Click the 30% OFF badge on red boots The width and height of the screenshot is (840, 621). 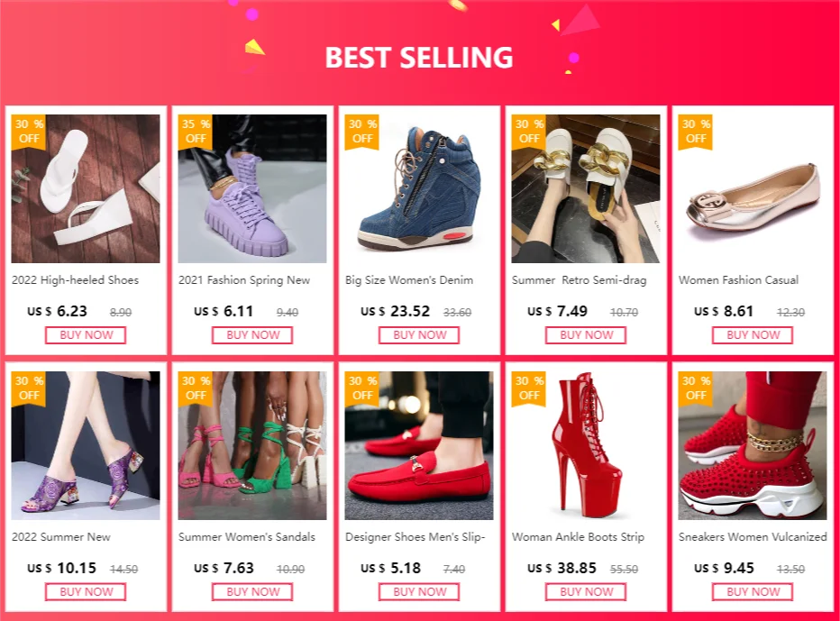[x=528, y=388]
